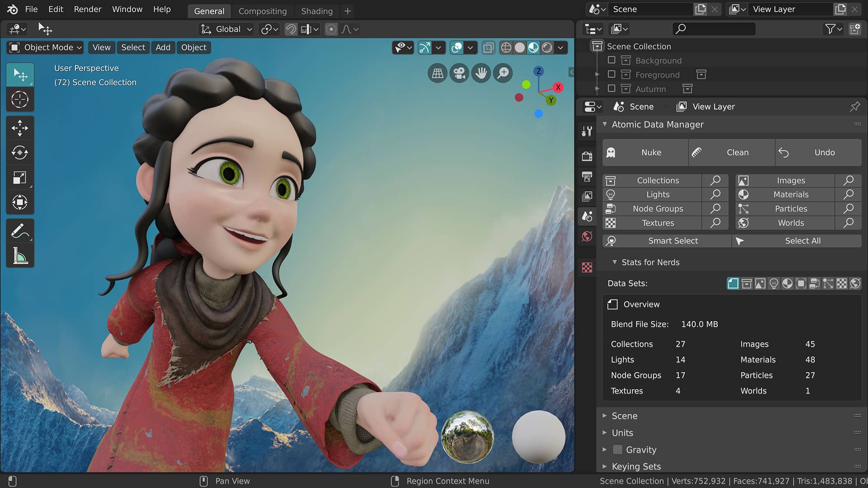Viewport: 868px width, 488px height.
Task: Select the Measure tool
Action: (20, 256)
